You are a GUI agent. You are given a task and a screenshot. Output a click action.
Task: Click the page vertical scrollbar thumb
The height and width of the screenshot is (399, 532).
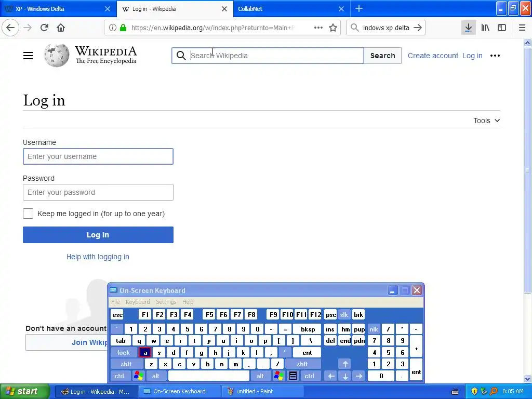pos(527,170)
